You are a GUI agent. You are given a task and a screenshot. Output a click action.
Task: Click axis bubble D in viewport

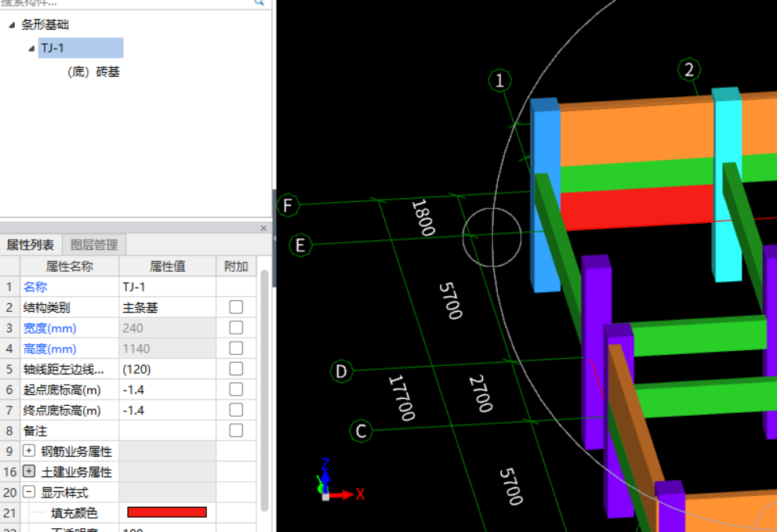click(341, 371)
